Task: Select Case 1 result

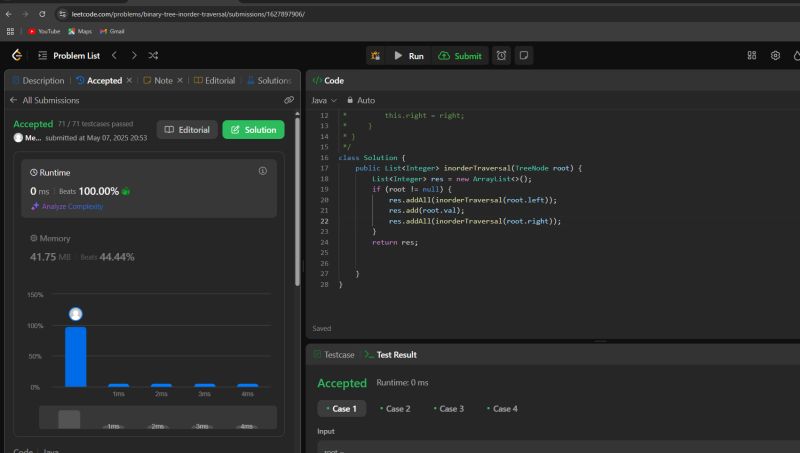Action: 341,409
